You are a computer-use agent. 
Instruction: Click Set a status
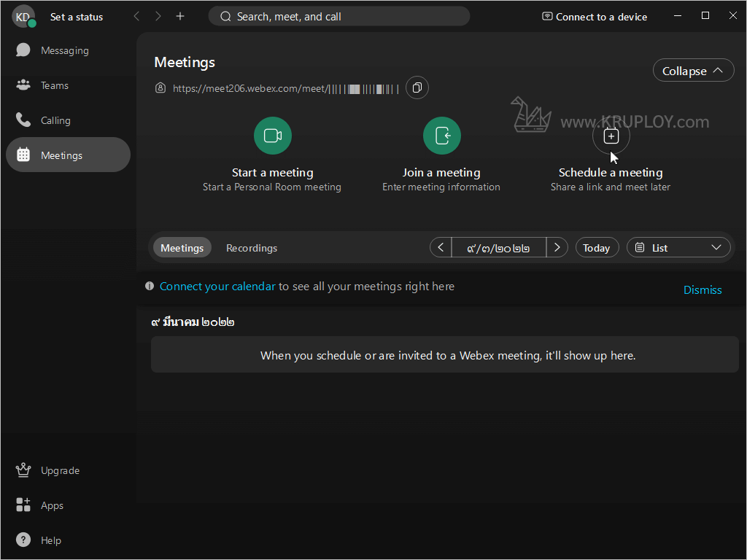click(77, 17)
